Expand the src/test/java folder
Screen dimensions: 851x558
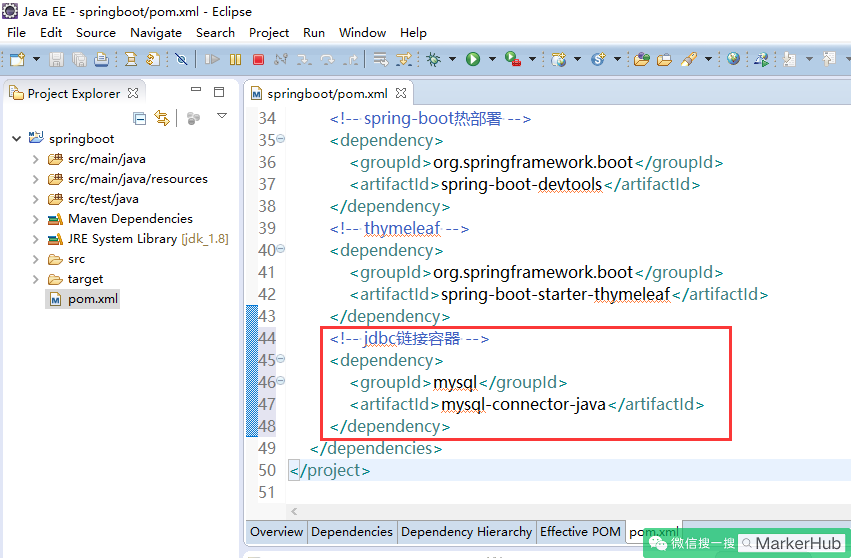click(x=35, y=199)
